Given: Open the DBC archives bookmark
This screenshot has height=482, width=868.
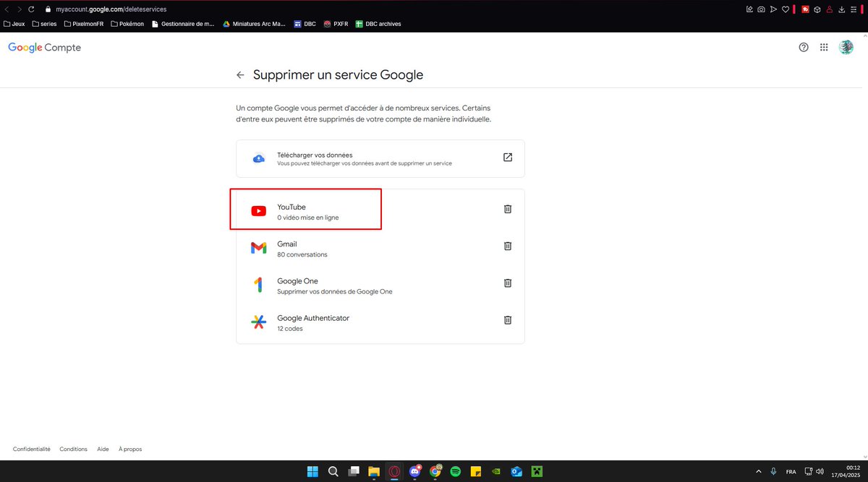Looking at the screenshot, I should click(x=378, y=24).
